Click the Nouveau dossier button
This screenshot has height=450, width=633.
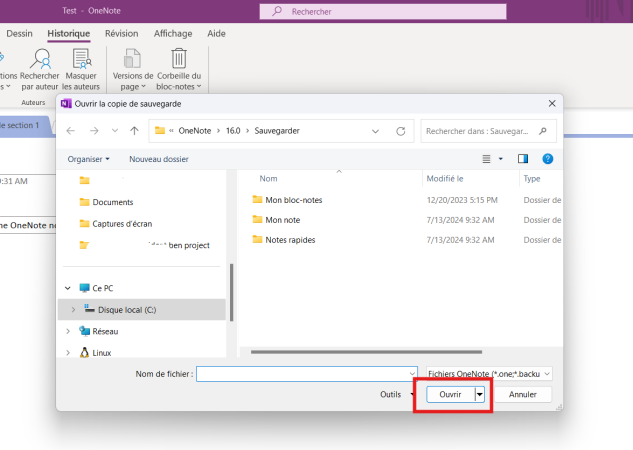pos(159,158)
